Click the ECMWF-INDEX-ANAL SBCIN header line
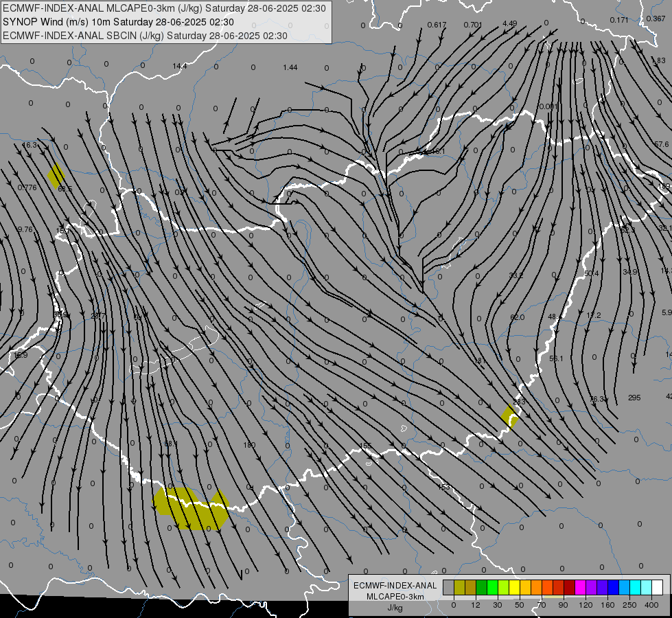 coord(146,36)
